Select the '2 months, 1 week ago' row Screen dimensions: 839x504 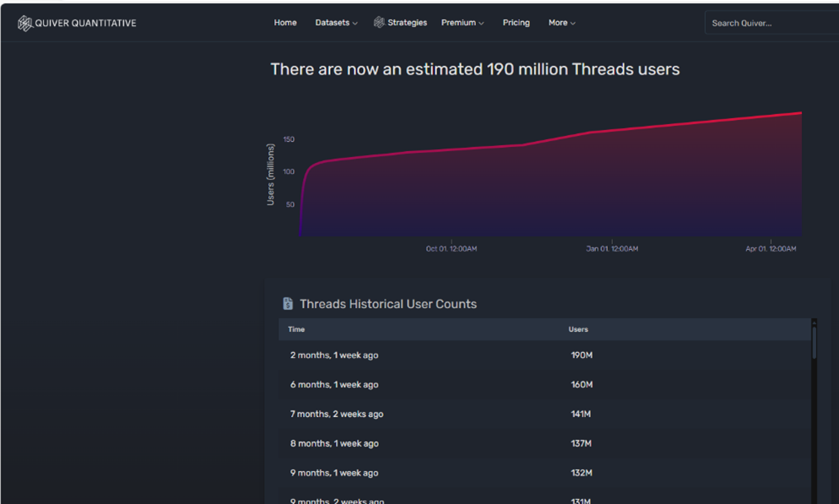tap(544, 355)
